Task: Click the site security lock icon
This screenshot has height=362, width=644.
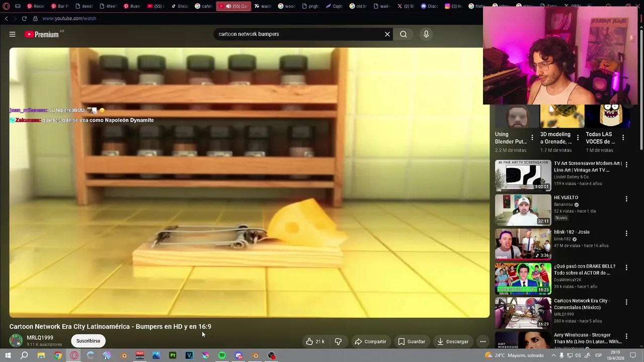Action: pyautogui.click(x=35, y=19)
